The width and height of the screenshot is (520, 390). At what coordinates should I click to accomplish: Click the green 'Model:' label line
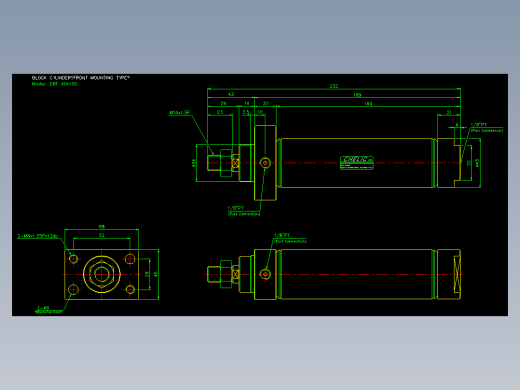[x=55, y=84]
